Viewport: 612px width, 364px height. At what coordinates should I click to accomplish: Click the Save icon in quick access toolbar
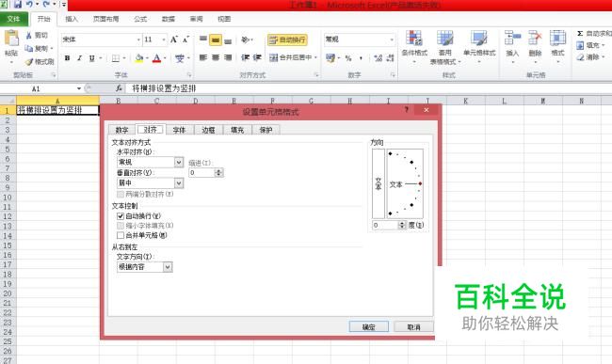click(x=18, y=5)
